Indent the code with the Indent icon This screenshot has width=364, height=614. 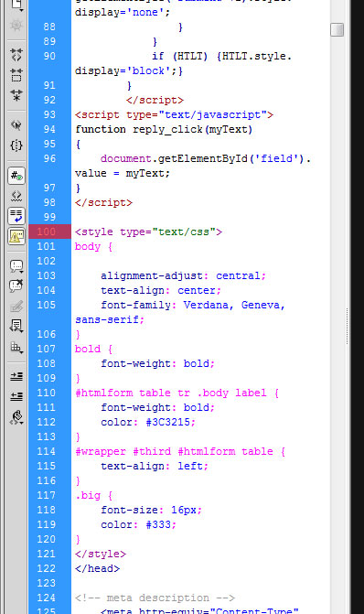[16, 377]
